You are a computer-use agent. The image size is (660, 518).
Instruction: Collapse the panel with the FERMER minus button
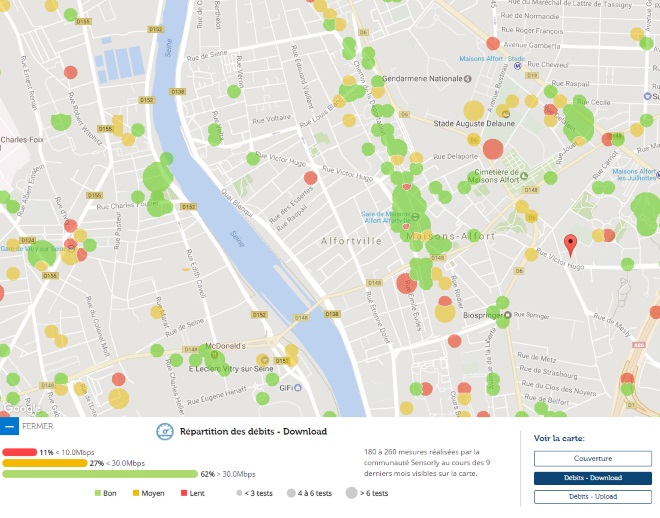(x=9, y=426)
